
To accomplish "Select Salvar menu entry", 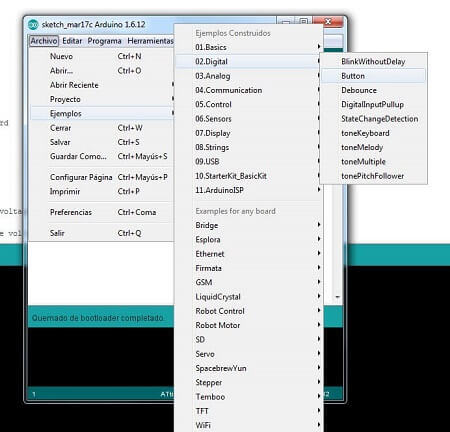I will 102,142.
